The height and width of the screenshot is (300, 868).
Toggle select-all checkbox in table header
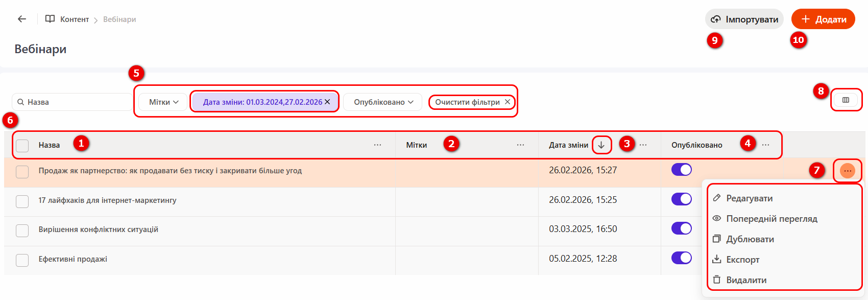point(22,146)
